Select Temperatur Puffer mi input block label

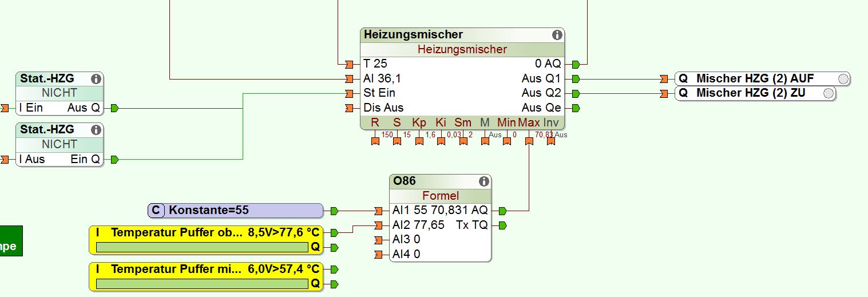[177, 269]
